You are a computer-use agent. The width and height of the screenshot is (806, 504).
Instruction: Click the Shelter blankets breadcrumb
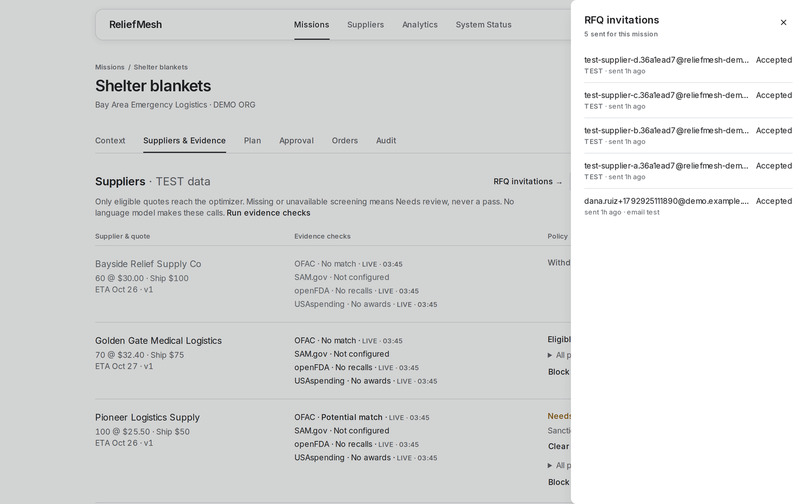(x=160, y=67)
